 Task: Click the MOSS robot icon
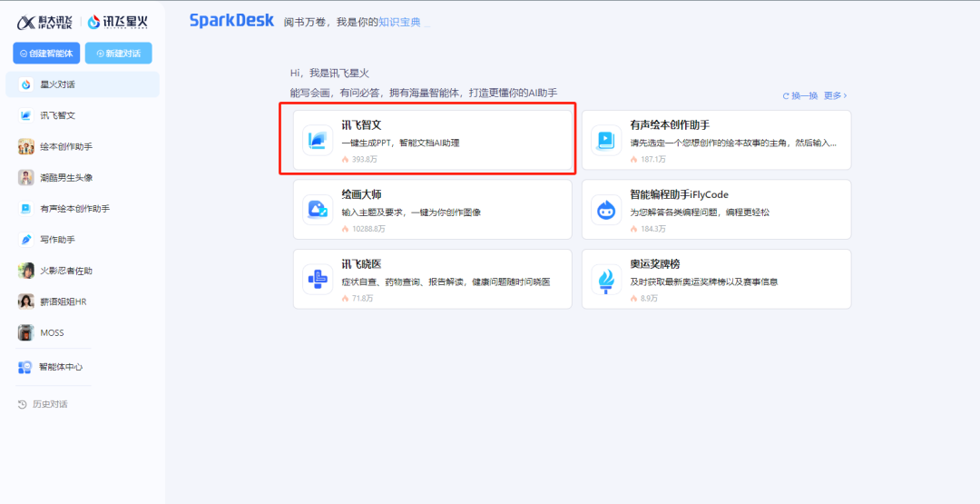tap(25, 332)
